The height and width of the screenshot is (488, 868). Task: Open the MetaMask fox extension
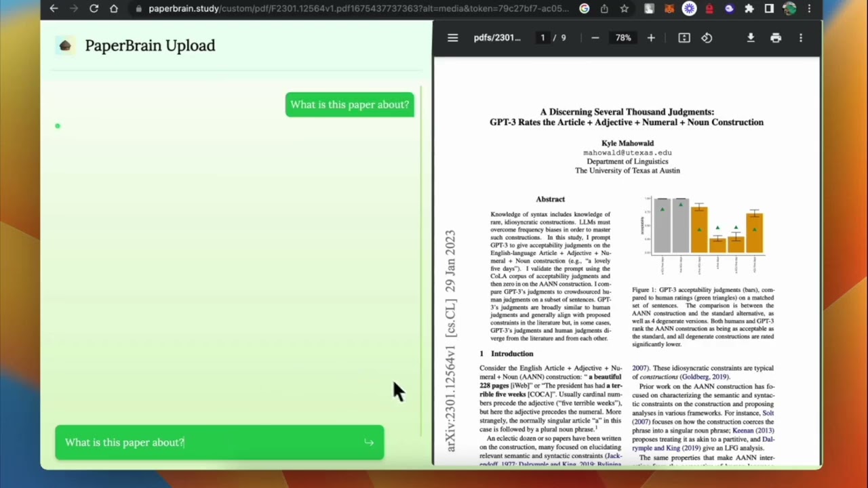click(x=669, y=9)
